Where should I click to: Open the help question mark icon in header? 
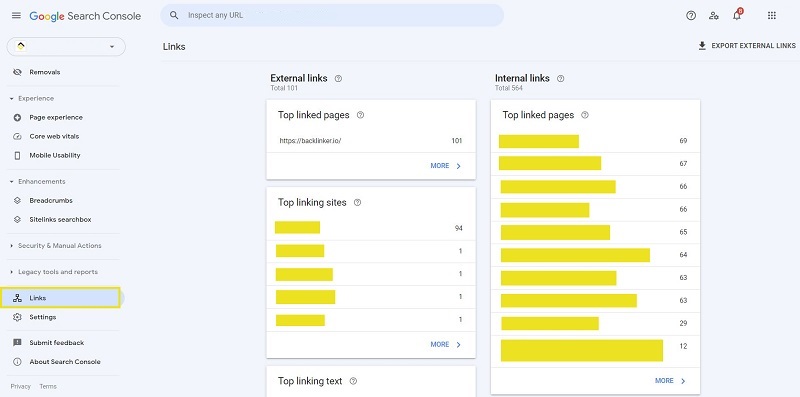pos(691,15)
